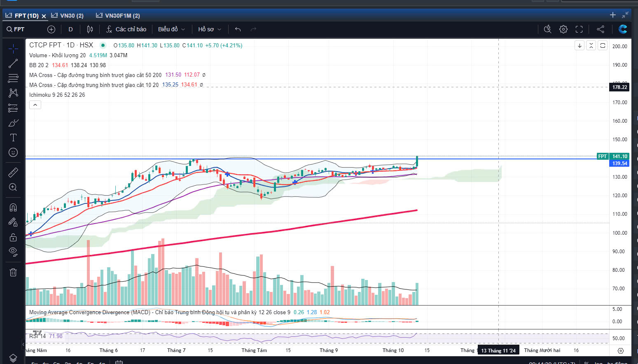Select the text annotation tool
Screen dimensions: 638x364
coord(13,138)
